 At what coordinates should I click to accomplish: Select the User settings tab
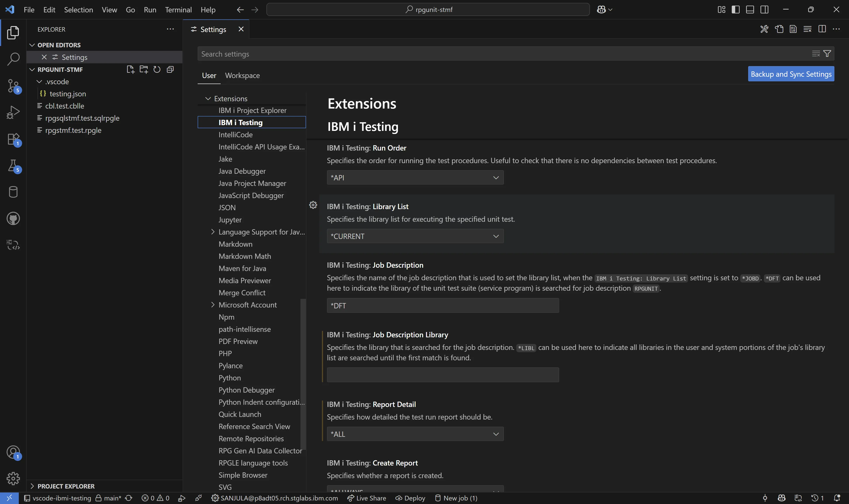point(209,75)
